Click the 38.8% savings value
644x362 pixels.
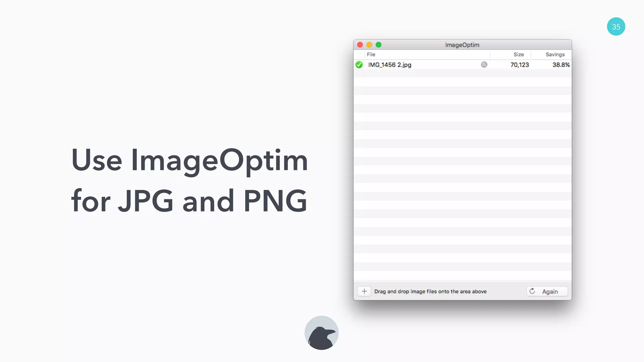561,65
